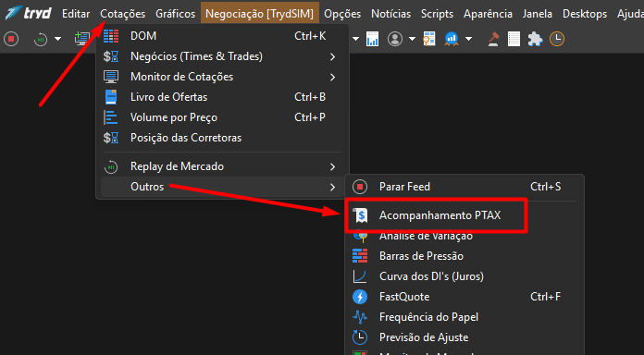644x355 pixels.
Task: Select Volume por Preço menu entry
Action: (x=222, y=117)
